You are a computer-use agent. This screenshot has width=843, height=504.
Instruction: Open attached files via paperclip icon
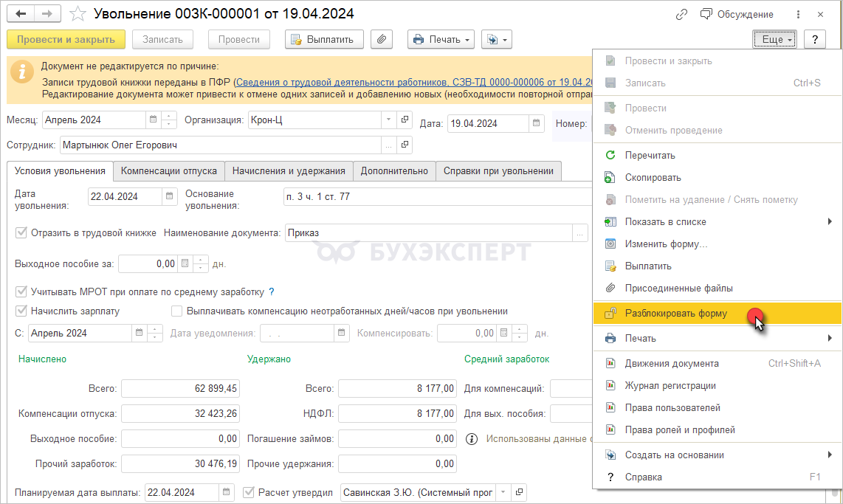coord(381,40)
